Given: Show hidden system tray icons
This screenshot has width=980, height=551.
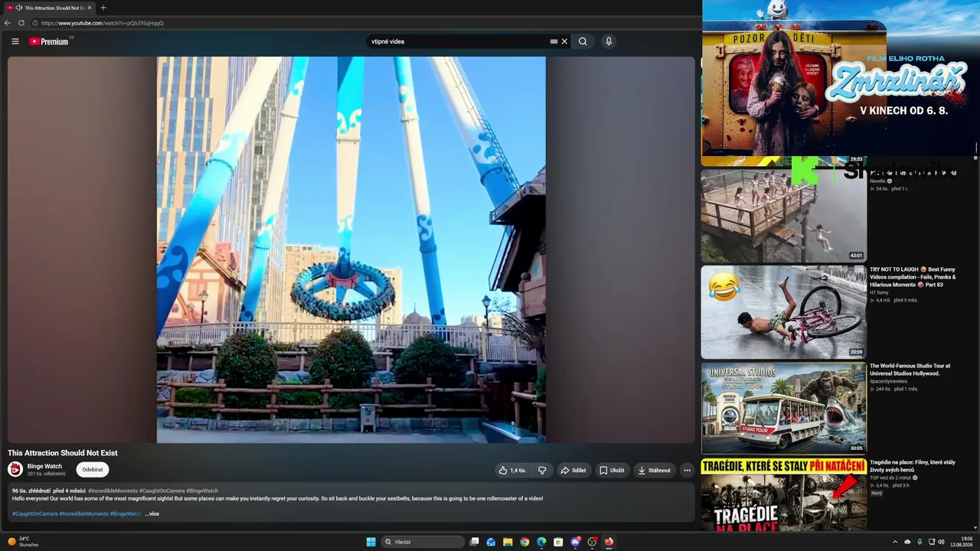Looking at the screenshot, I should (895, 542).
